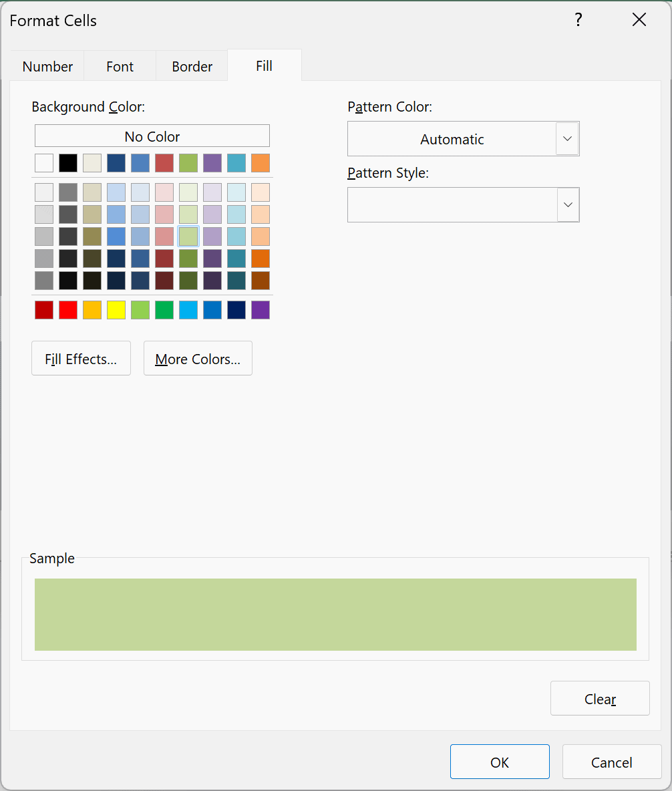Select the light blue standard color swatch
Screen dimensions: 672x791
pyautogui.click(x=188, y=310)
